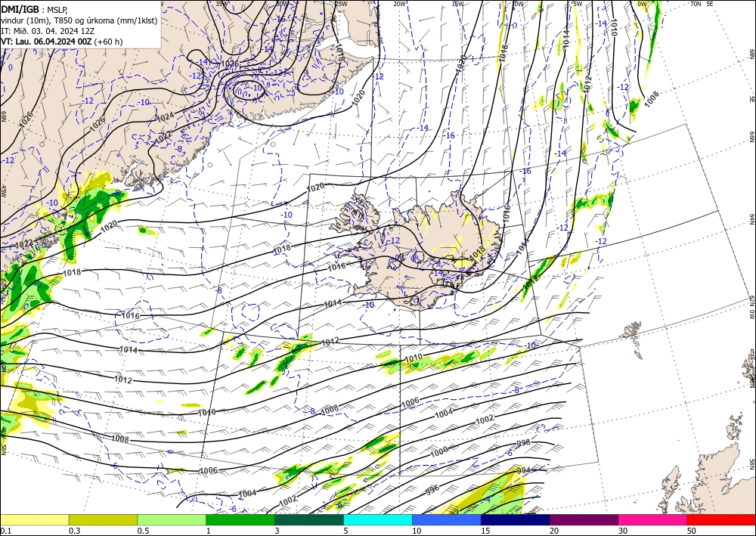Image resolution: width=756 pixels, height=536 pixels.
Task: Click legend scale value '15'
Action: pos(485,531)
